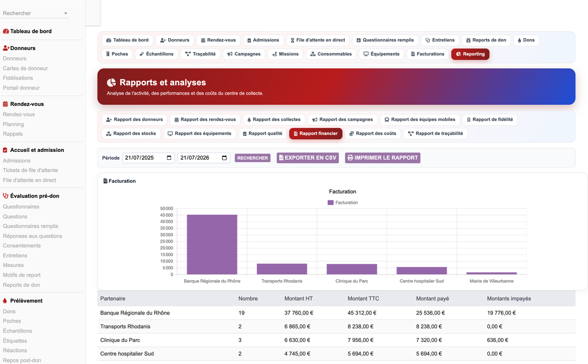588x364 pixels.
Task: Open Cartes de donneur sidebar link
Action: pyautogui.click(x=25, y=69)
